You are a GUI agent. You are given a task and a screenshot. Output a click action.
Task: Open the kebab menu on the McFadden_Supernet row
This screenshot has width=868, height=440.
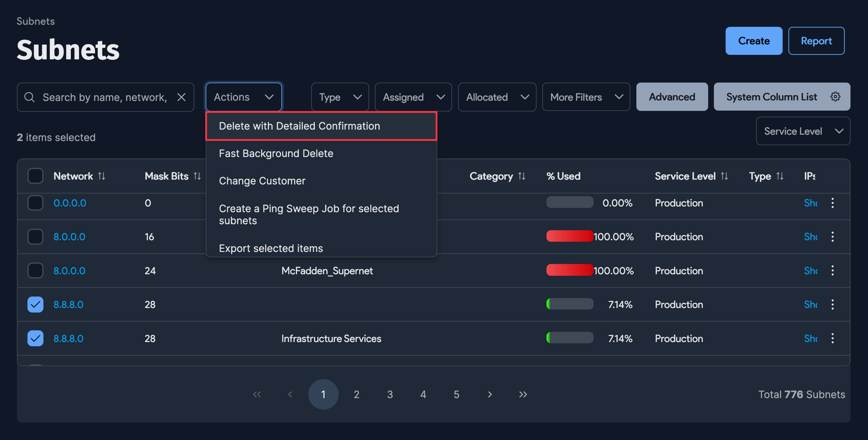pyautogui.click(x=833, y=270)
